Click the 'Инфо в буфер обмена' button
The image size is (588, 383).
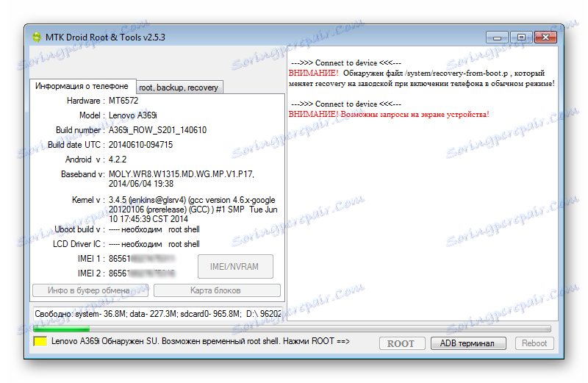tap(90, 290)
